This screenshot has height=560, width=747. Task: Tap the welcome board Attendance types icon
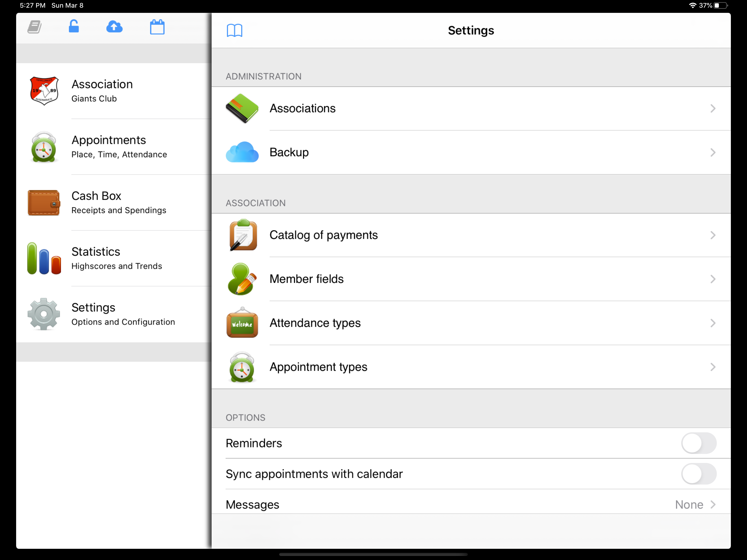(242, 323)
